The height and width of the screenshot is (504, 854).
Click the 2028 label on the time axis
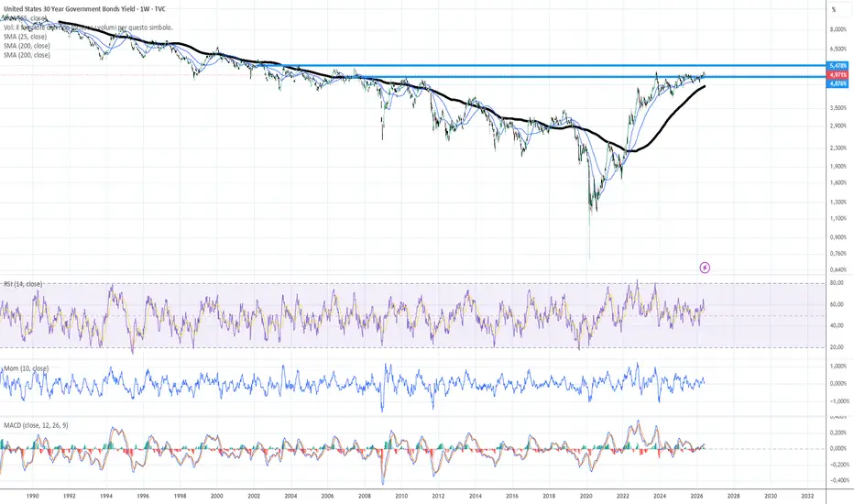734,497
